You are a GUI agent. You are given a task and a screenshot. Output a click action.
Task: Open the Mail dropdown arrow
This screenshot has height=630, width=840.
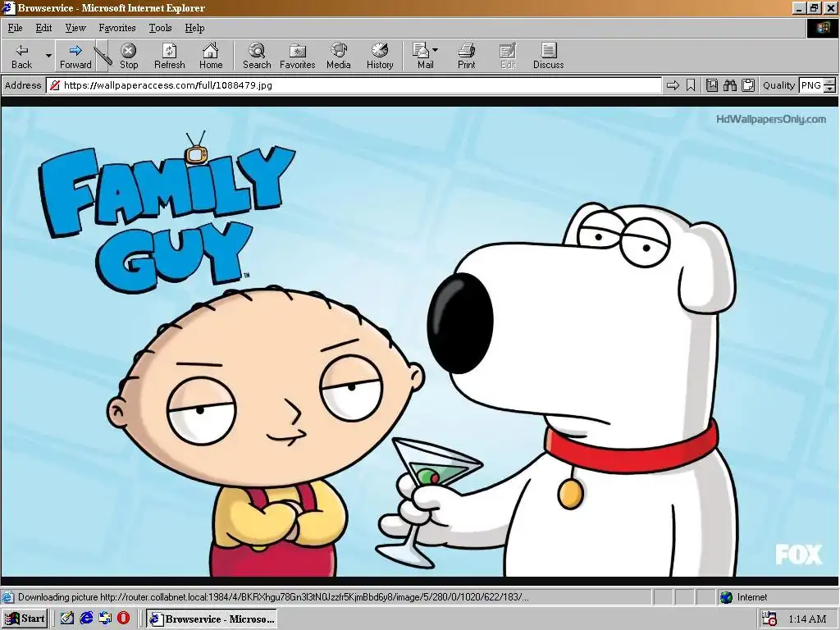point(435,50)
